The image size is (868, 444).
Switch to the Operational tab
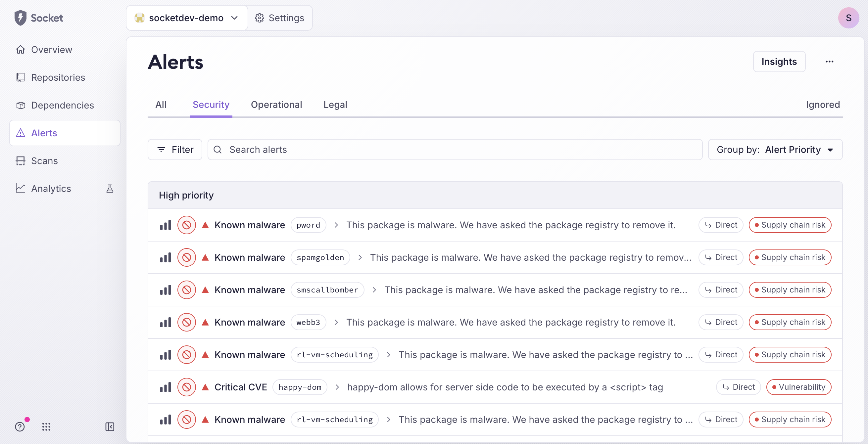(x=276, y=105)
